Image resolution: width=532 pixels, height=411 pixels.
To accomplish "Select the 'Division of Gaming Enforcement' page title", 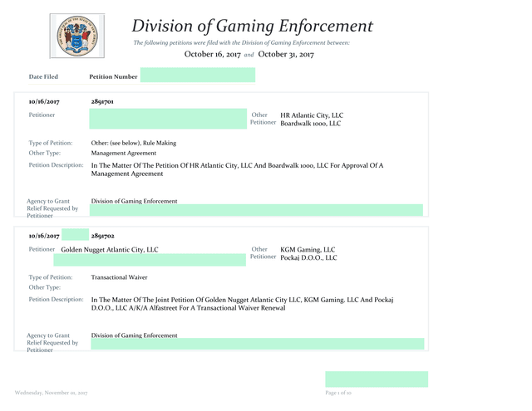I will 253,26.
